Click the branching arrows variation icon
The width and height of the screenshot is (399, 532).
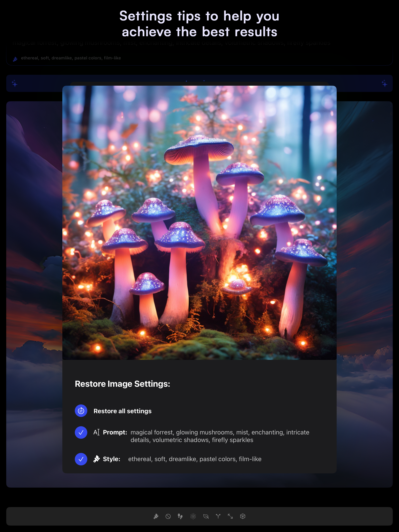218,516
